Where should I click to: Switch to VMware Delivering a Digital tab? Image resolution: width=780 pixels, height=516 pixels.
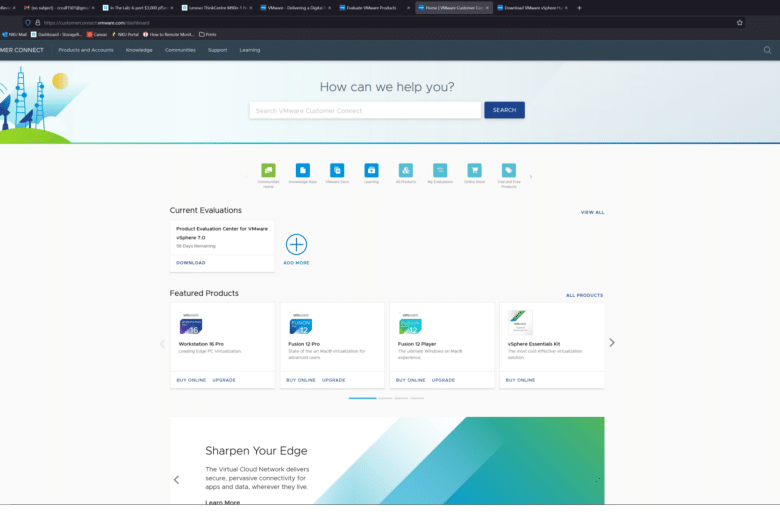tap(295, 8)
